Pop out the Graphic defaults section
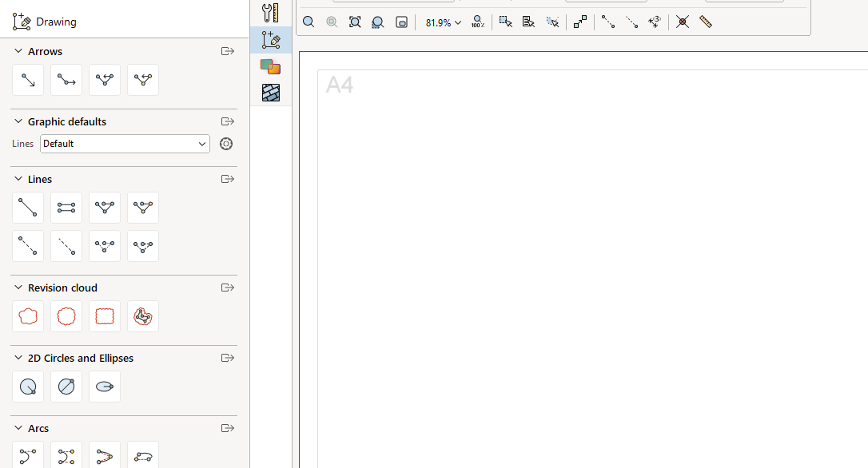This screenshot has height=468, width=868. point(228,121)
